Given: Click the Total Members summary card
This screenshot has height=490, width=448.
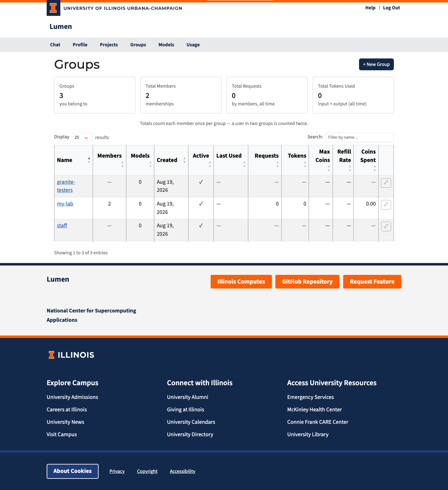Looking at the screenshot, I should tap(181, 95).
